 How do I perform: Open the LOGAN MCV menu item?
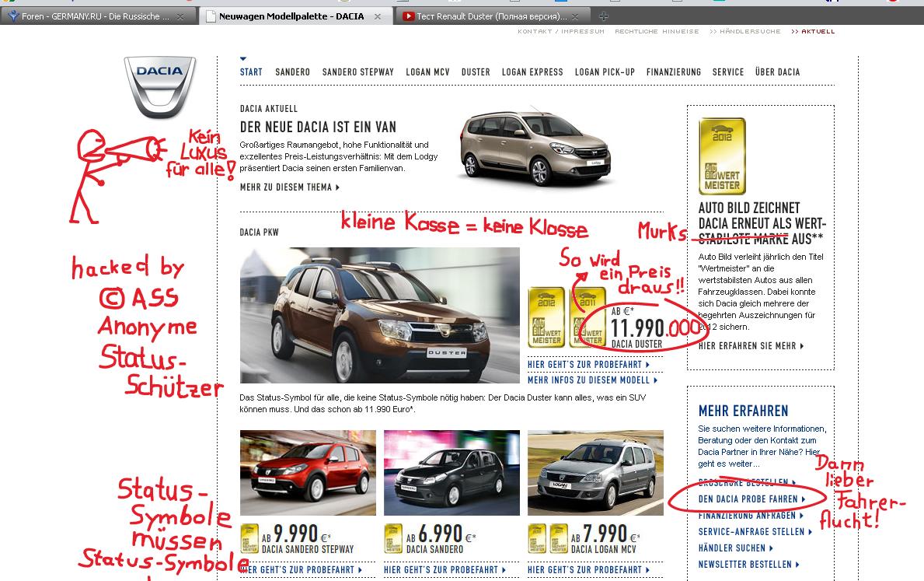427,72
